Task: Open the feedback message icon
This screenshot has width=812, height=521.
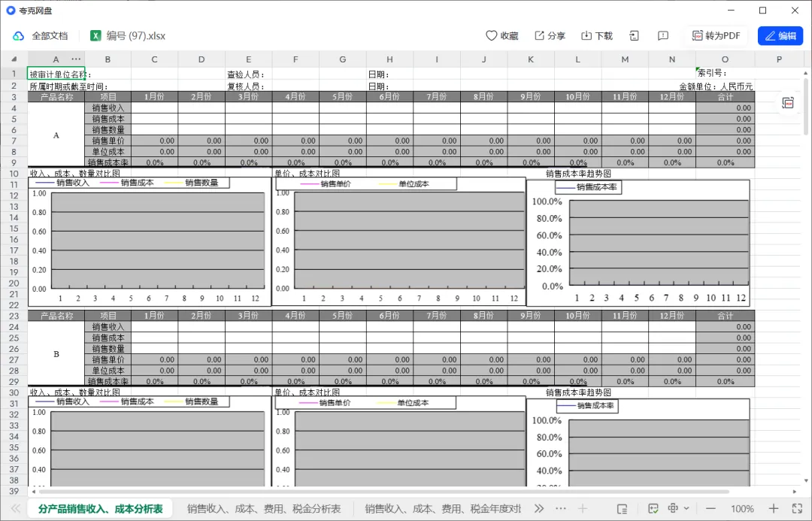Action: click(663, 36)
